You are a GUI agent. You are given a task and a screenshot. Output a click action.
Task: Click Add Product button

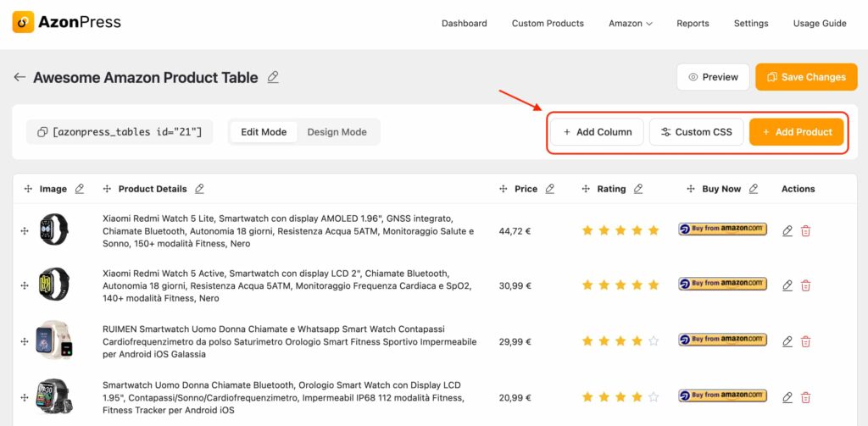click(x=797, y=132)
